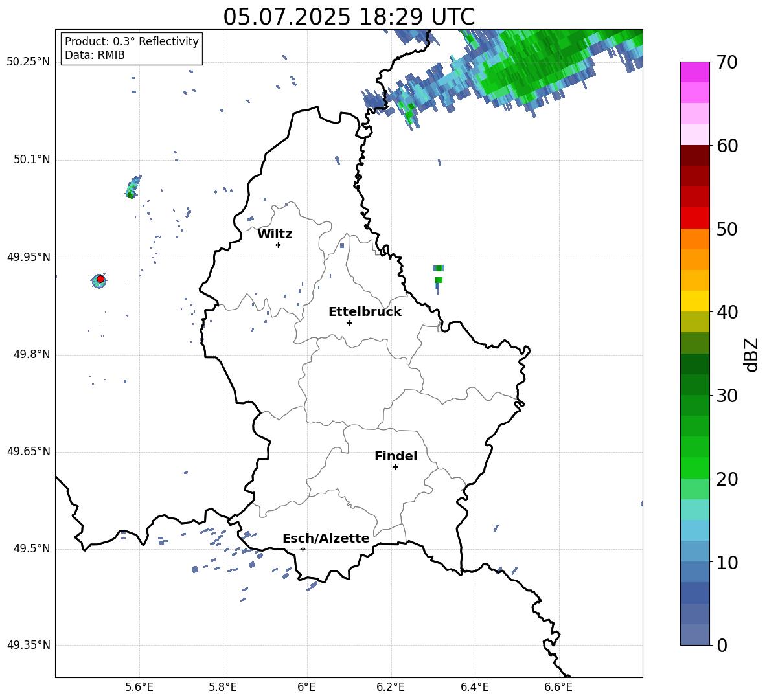Click the dBZ colorbar label

[750, 354]
